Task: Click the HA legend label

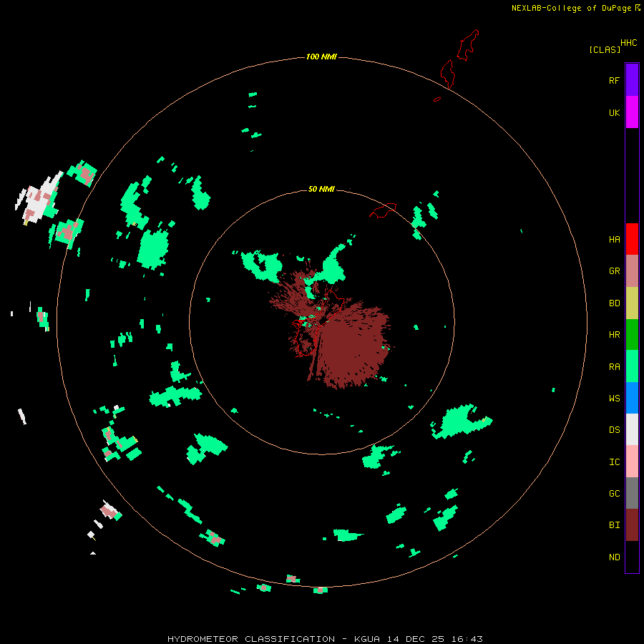Action: click(614, 240)
